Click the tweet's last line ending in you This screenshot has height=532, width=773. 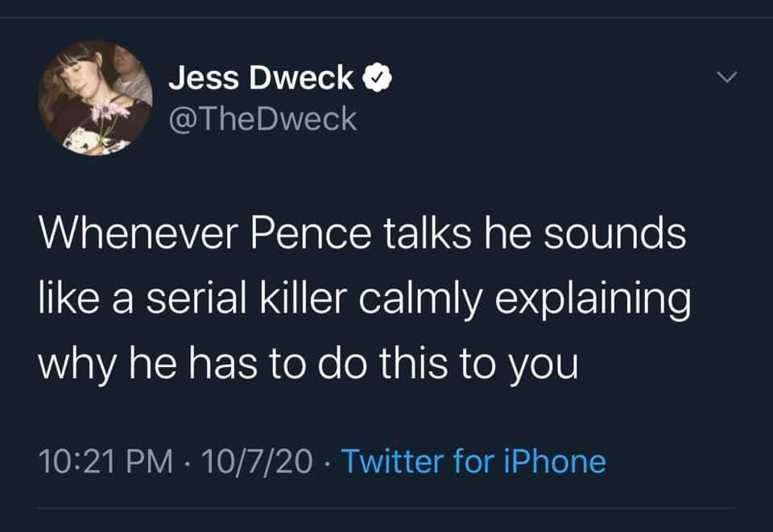308,364
